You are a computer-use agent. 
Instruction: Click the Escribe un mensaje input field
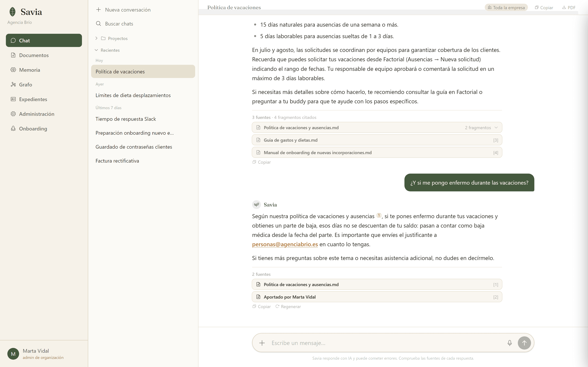pyautogui.click(x=386, y=343)
